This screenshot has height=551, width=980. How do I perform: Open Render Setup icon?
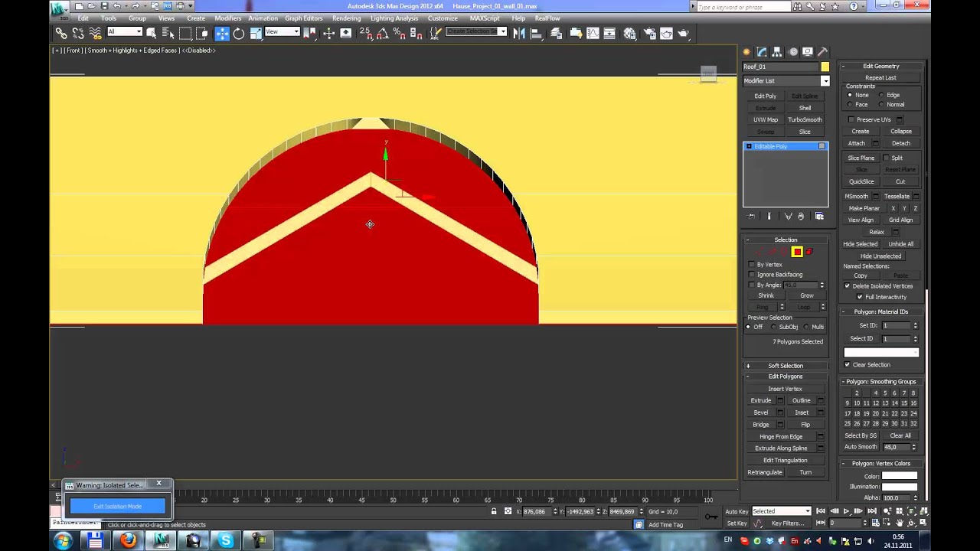[648, 33]
